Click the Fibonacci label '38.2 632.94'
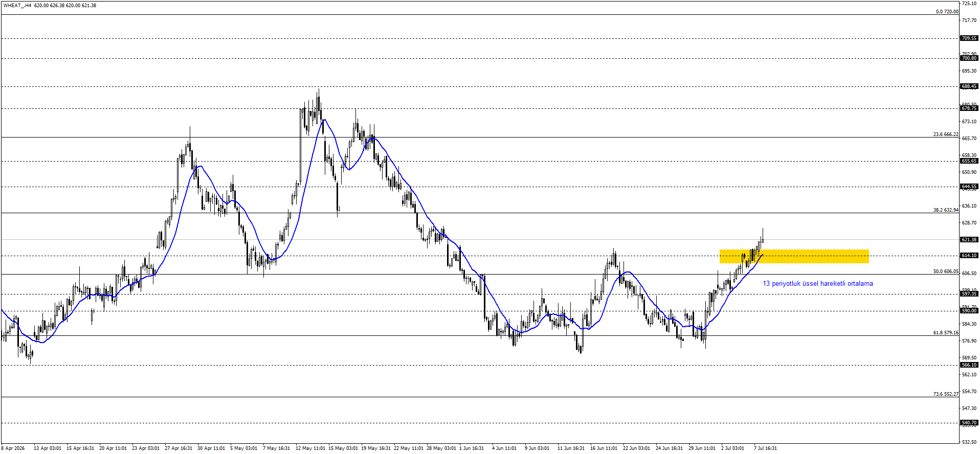Screen dimensions: 980x454 (946, 210)
